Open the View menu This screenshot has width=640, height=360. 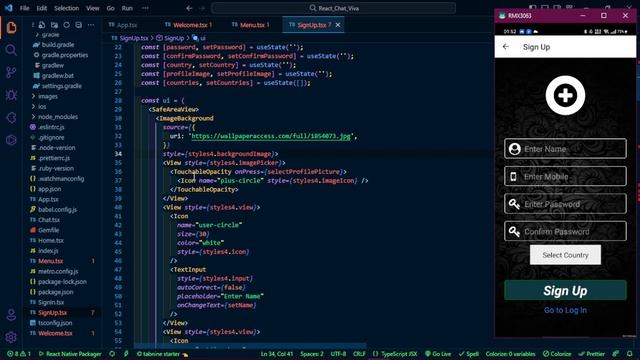93,8
